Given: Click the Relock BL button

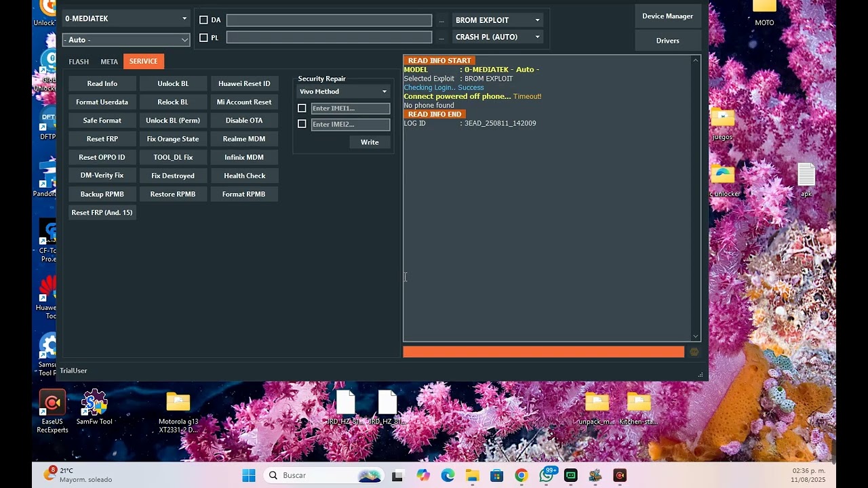Looking at the screenshot, I should point(173,102).
